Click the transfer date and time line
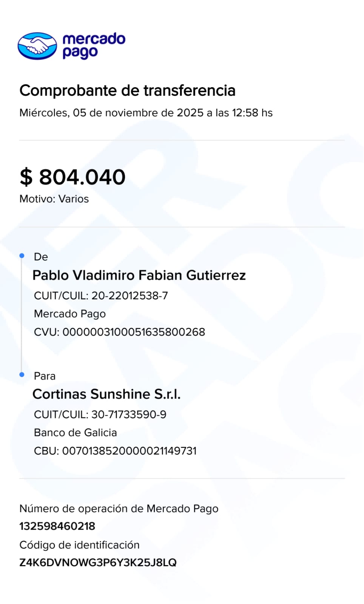The height and width of the screenshot is (604, 364). click(x=146, y=113)
